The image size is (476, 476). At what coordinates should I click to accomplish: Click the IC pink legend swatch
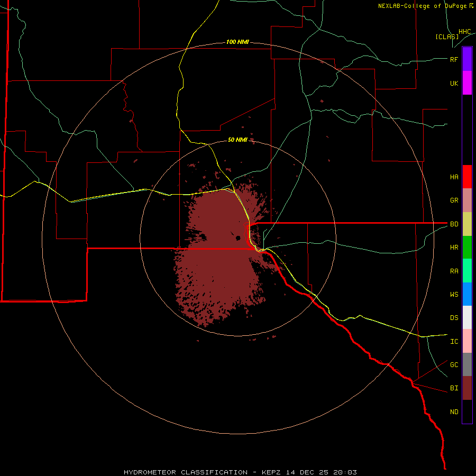point(467,341)
